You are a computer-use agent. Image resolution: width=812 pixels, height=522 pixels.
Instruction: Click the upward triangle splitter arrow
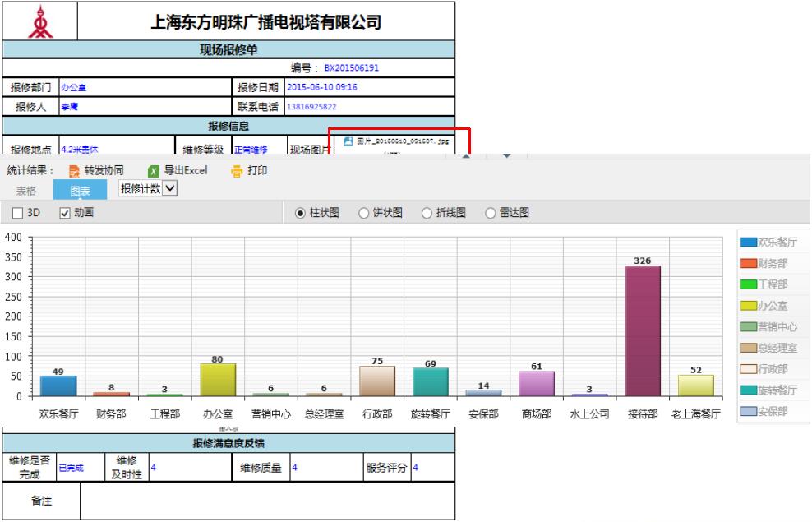(466, 155)
